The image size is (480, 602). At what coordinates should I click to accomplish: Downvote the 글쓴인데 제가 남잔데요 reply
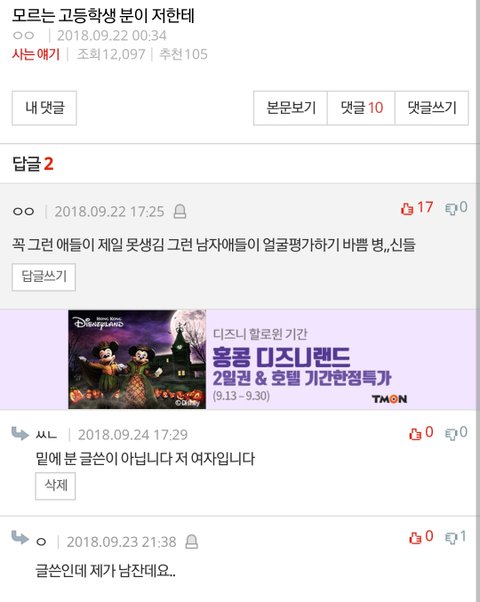click(x=456, y=537)
